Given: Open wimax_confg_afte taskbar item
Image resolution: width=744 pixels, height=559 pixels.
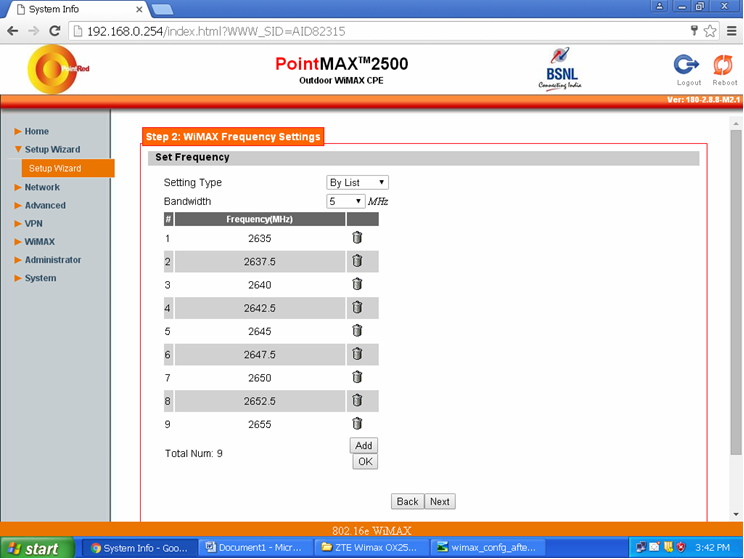Looking at the screenshot, I should coord(488,548).
